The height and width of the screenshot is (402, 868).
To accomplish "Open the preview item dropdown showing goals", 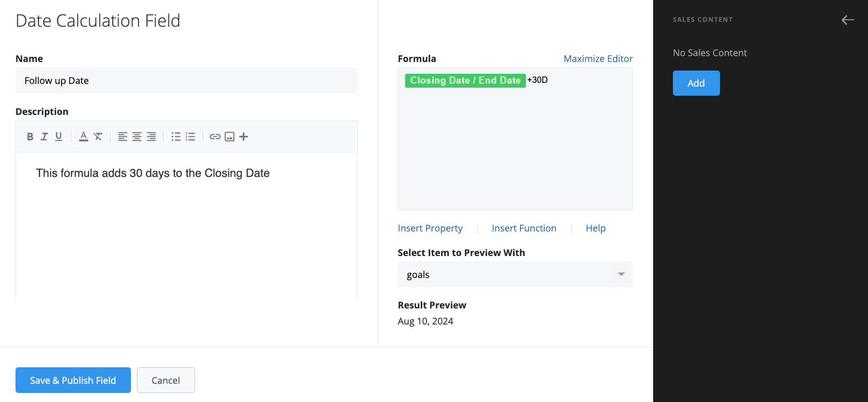I will [x=515, y=274].
